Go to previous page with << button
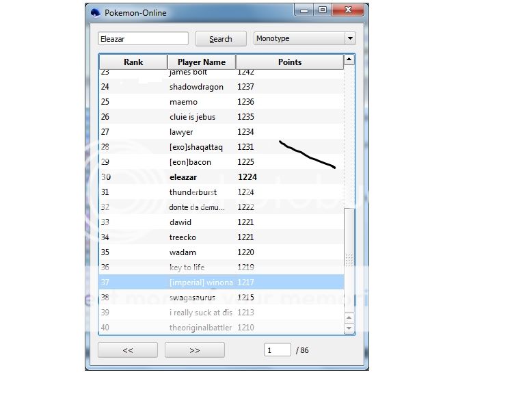 pyautogui.click(x=128, y=350)
